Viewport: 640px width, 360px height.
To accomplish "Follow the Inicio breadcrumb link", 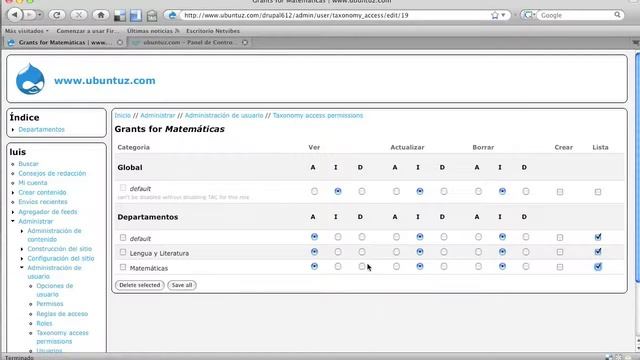I will 122,116.
